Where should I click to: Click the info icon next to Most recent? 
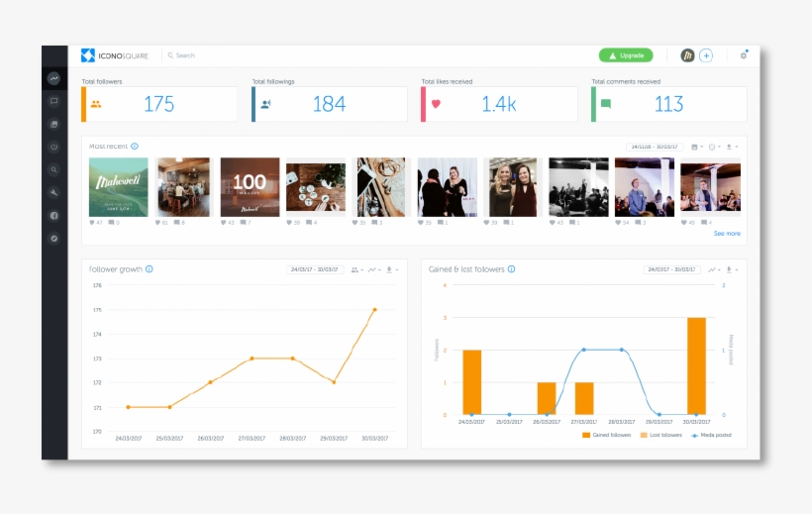point(135,147)
